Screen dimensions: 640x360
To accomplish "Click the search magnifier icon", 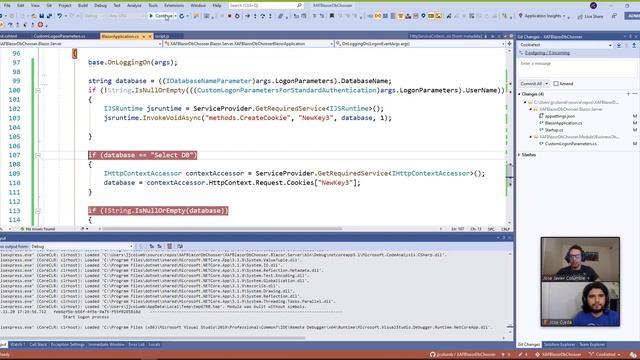I will pyautogui.click(x=299, y=5).
